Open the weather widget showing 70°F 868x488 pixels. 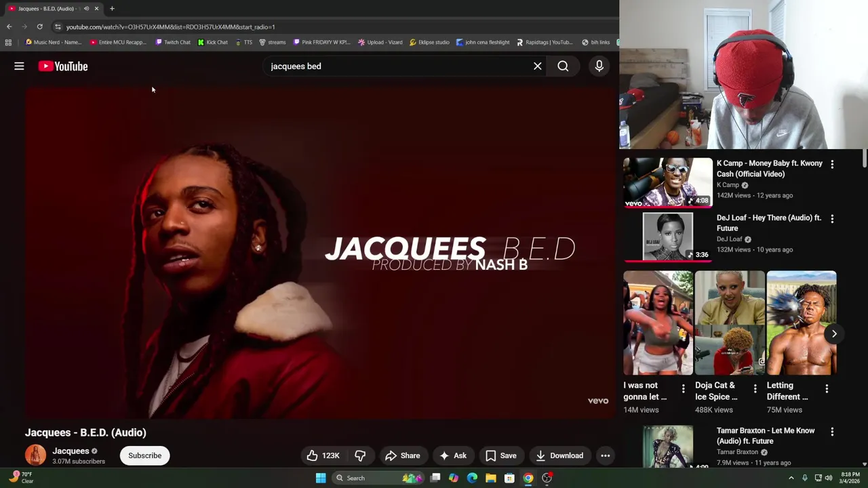19,477
